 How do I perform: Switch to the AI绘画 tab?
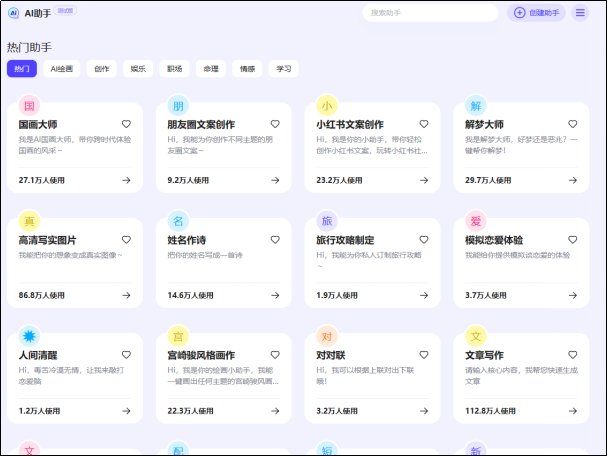(x=62, y=69)
